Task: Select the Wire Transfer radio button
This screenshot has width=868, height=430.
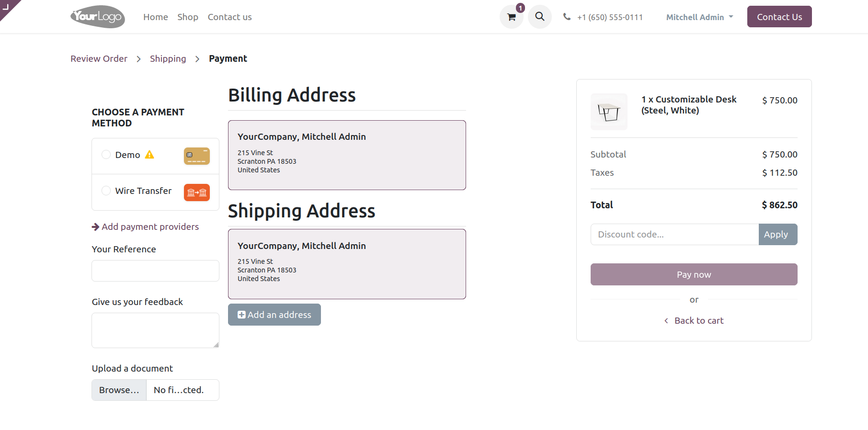Action: 106,191
